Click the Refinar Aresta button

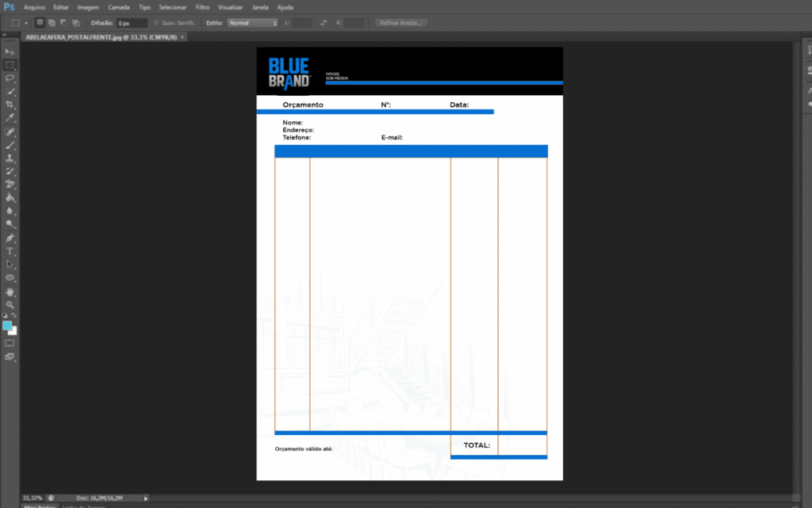coord(400,23)
